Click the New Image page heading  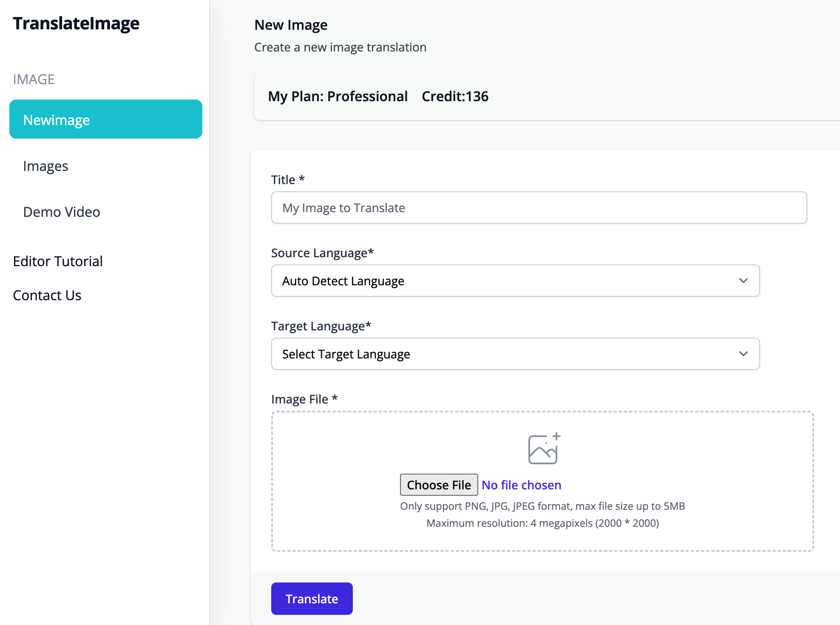pos(291,25)
